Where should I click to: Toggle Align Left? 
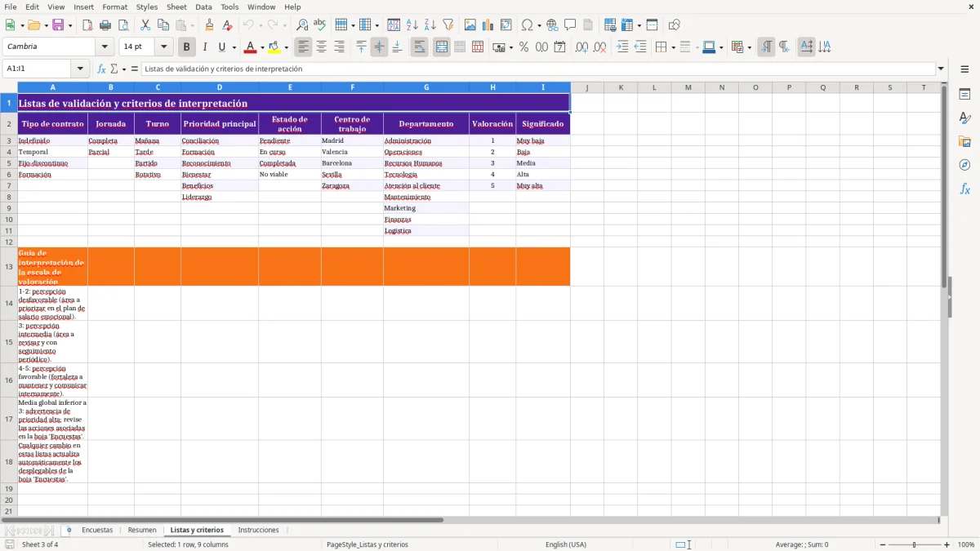point(303,47)
